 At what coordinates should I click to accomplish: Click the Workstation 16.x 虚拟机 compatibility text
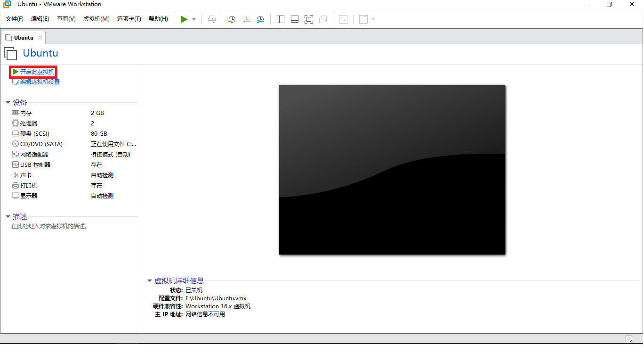click(x=218, y=306)
